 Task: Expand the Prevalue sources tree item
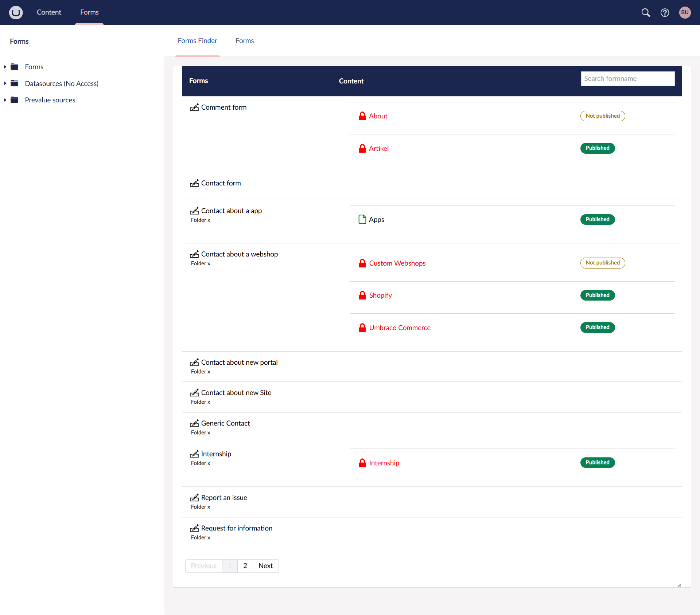pyautogui.click(x=5, y=100)
